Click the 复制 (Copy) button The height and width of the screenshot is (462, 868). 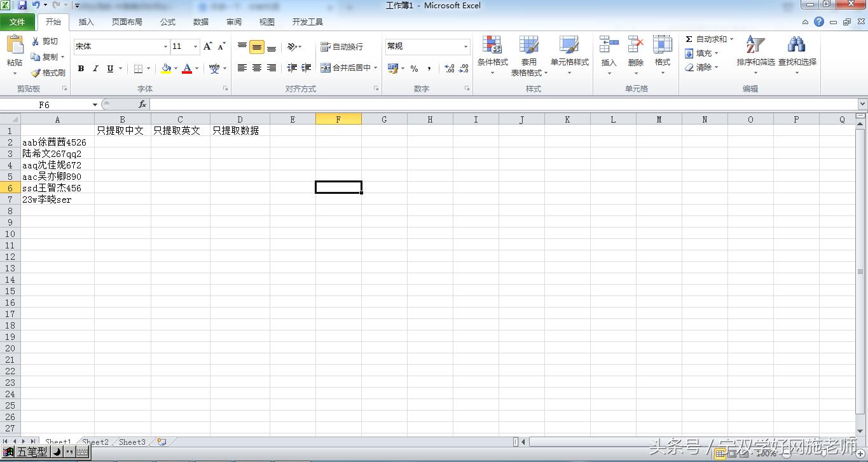click(45, 57)
